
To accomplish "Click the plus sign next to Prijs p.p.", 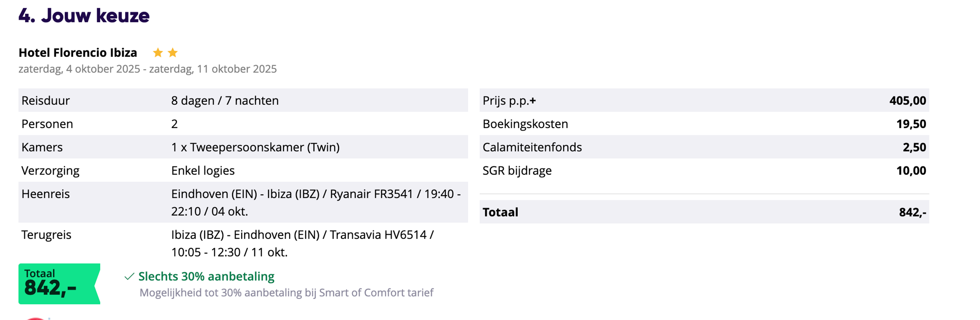I will tap(533, 101).
